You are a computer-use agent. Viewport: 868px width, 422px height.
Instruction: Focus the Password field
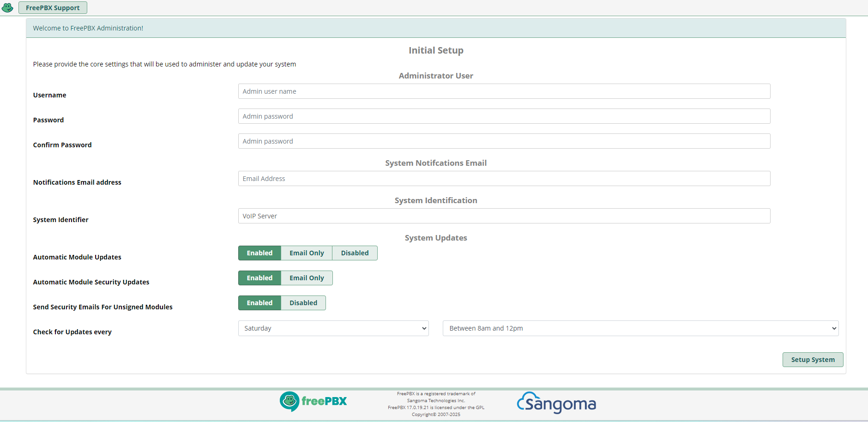(504, 116)
